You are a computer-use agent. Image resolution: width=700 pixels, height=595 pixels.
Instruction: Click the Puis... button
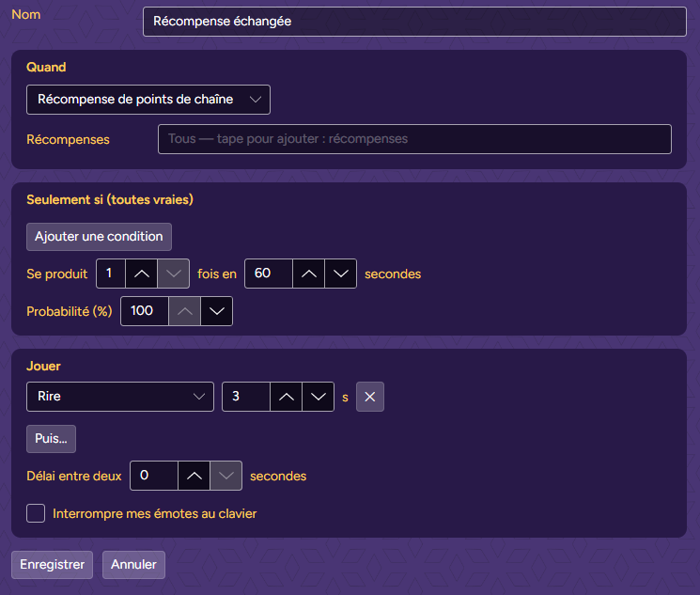point(51,439)
